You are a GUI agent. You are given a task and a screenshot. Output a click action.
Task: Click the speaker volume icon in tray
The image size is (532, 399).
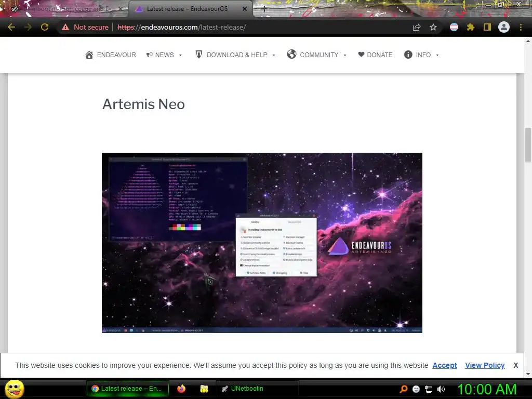441,389
